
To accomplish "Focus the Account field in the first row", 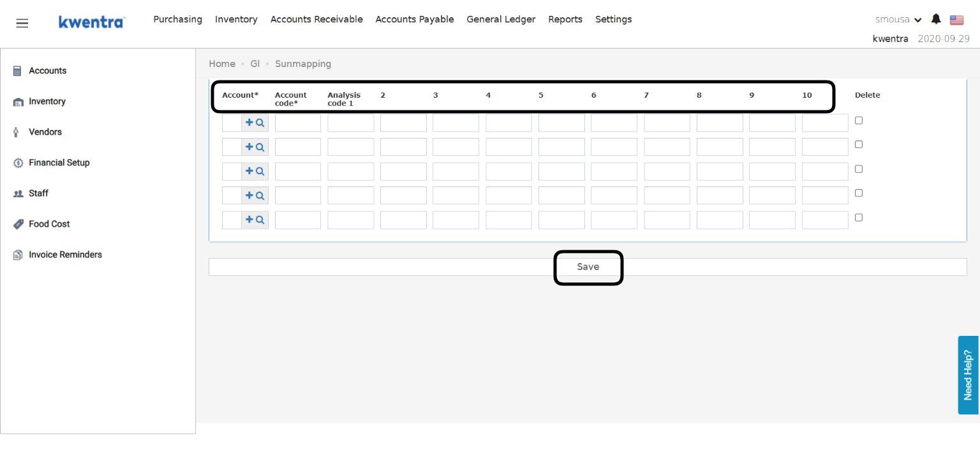I will click(x=232, y=123).
